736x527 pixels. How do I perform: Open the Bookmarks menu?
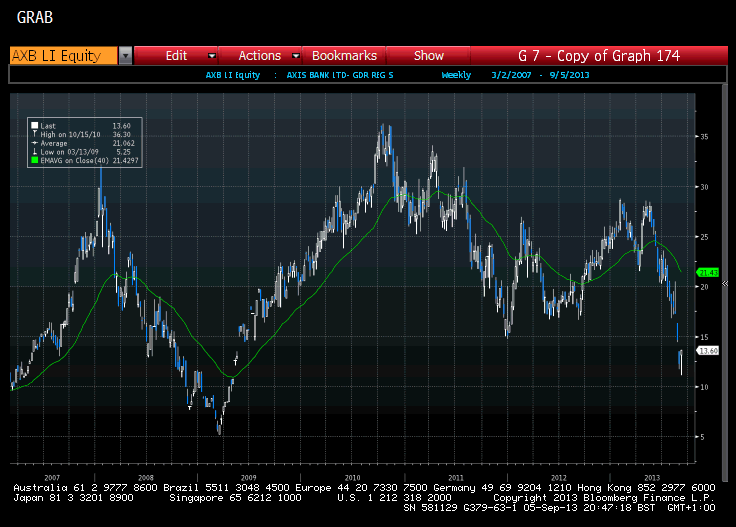pos(344,56)
